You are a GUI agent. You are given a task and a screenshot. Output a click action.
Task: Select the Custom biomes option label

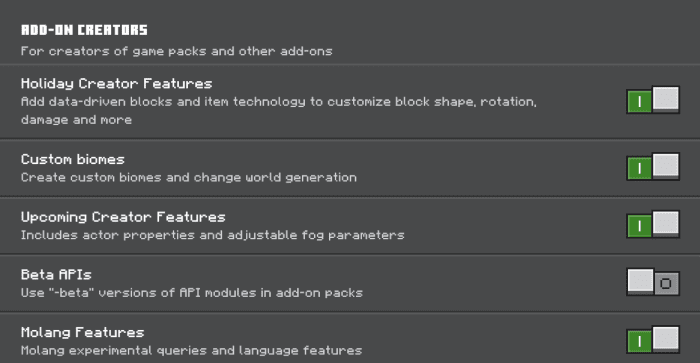click(72, 159)
